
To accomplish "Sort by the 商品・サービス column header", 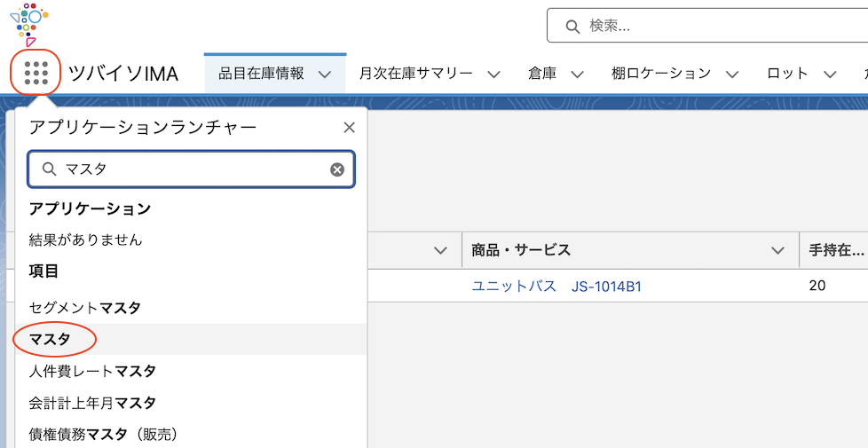I will coord(521,250).
